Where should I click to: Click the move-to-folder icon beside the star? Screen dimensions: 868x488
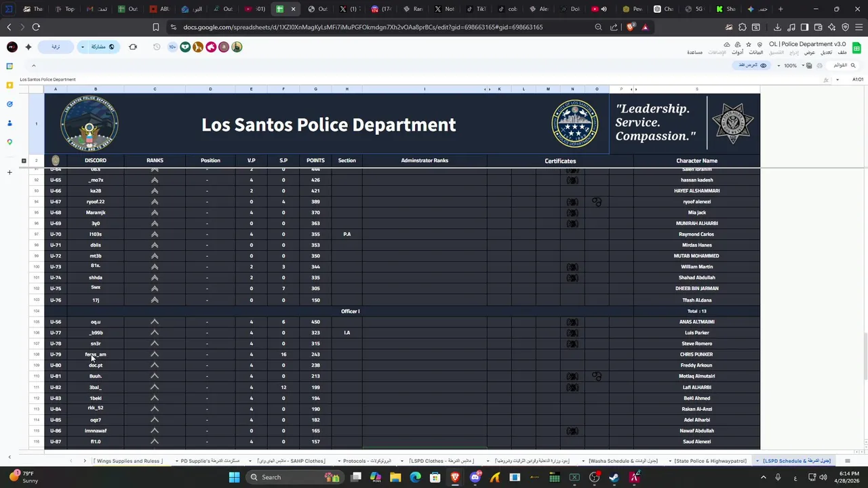point(738,45)
